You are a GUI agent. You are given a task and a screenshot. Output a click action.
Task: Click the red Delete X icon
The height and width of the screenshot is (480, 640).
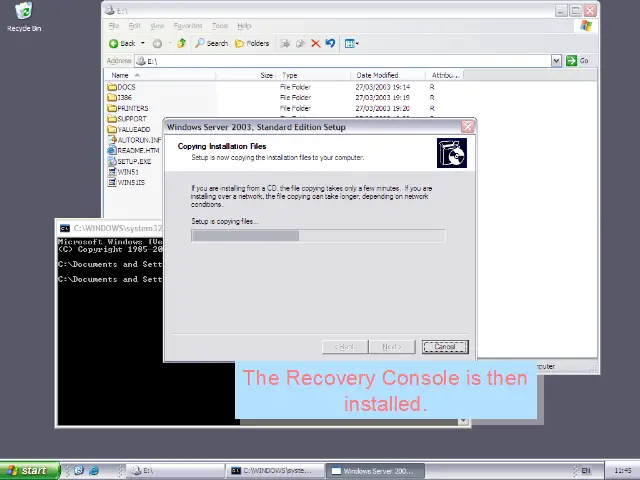point(316,43)
